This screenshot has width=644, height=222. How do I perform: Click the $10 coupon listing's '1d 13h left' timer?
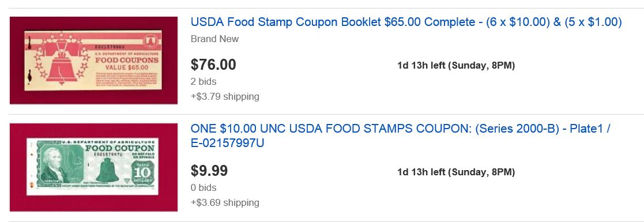coord(456,172)
